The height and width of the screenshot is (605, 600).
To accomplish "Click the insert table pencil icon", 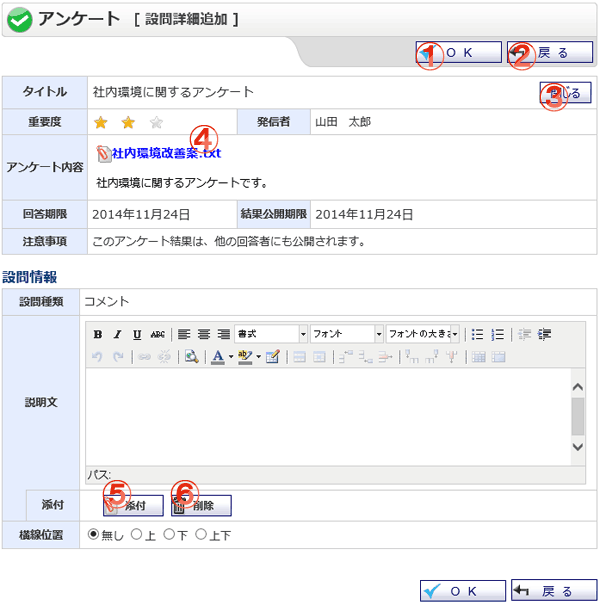I will click(273, 357).
